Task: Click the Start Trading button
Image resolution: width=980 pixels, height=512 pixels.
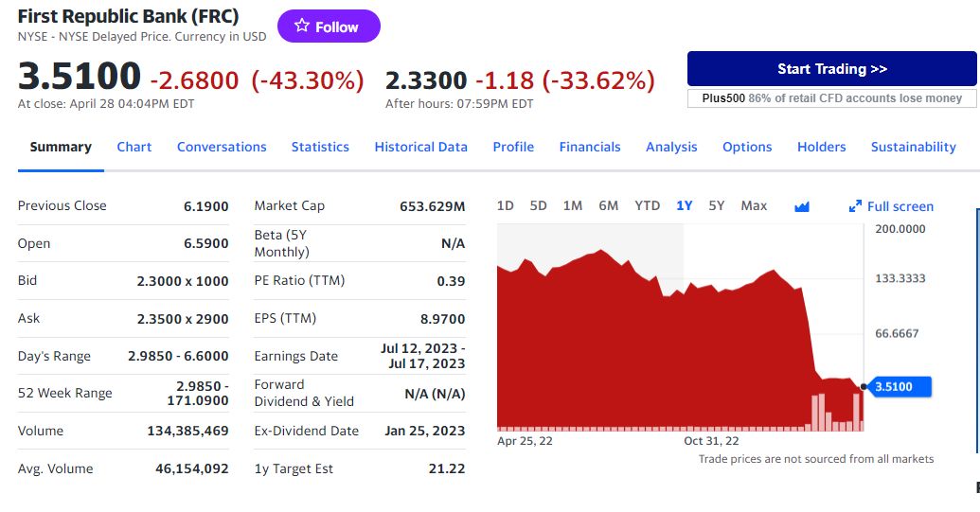Action: [x=832, y=69]
